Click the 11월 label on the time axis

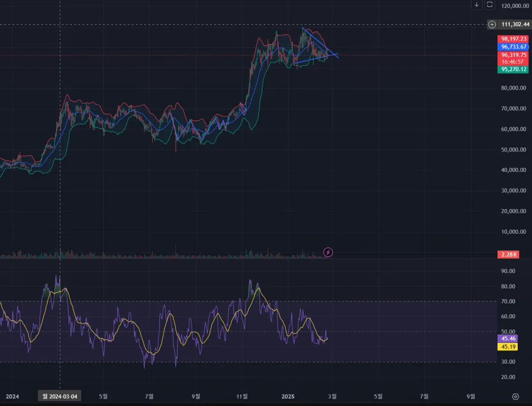tap(243, 396)
